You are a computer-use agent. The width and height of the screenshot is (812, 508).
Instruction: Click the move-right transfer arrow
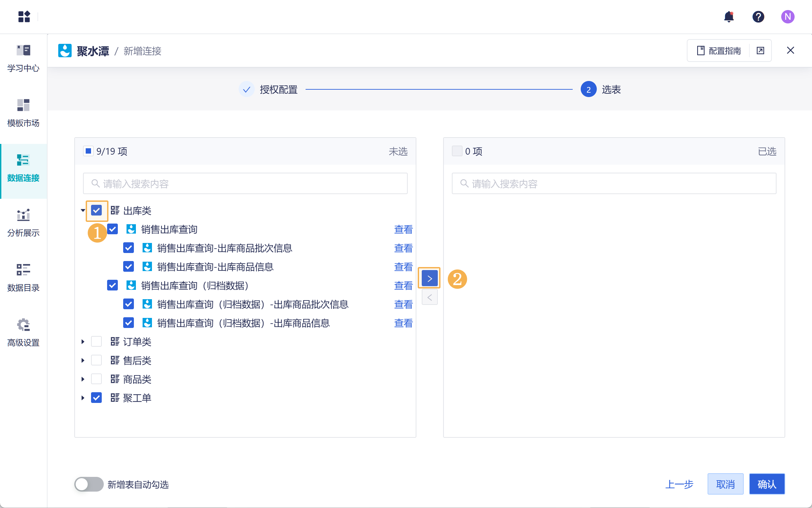429,278
